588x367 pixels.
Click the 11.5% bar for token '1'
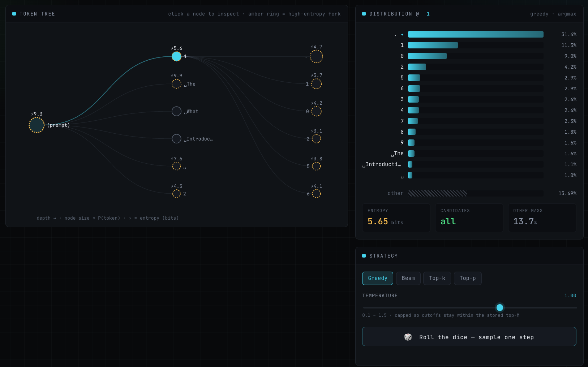[x=433, y=45]
